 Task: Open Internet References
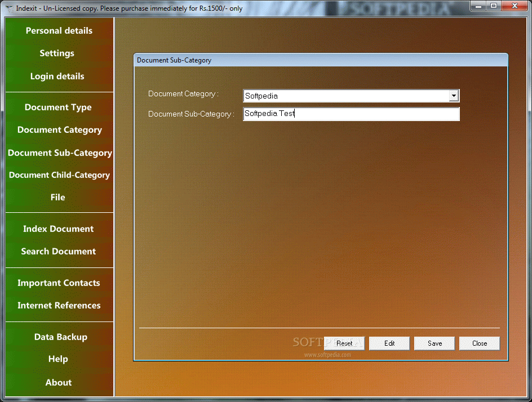[59, 305]
